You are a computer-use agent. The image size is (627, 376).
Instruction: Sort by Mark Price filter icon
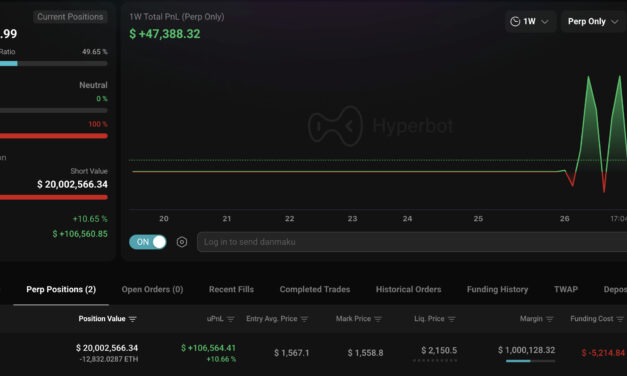[x=378, y=319]
